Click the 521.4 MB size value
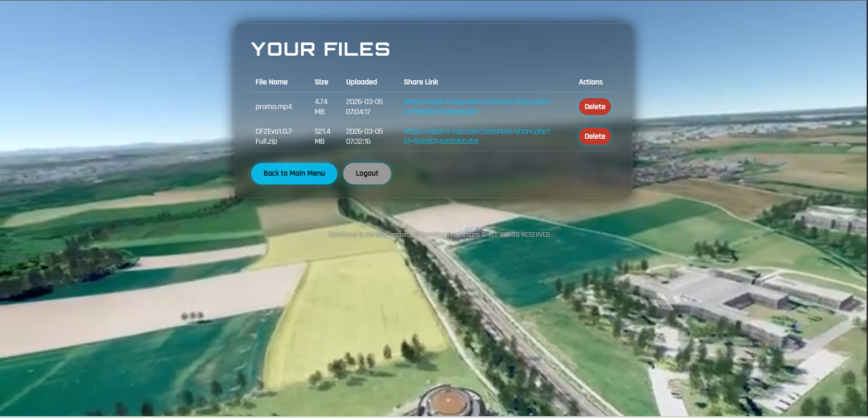868x418 pixels. click(322, 136)
